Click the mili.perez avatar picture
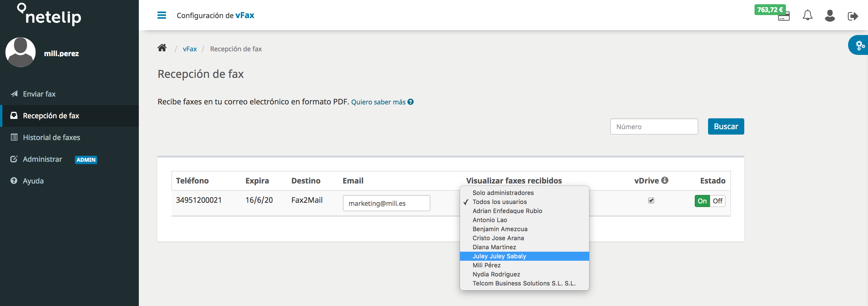Image resolution: width=868 pixels, height=306 pixels. 21,52
